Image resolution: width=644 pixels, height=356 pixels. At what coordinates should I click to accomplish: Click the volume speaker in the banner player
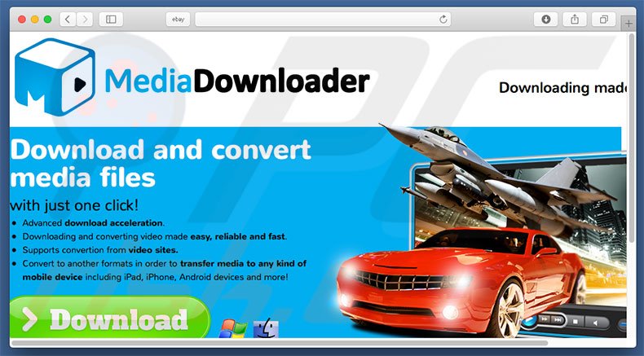pos(596,323)
